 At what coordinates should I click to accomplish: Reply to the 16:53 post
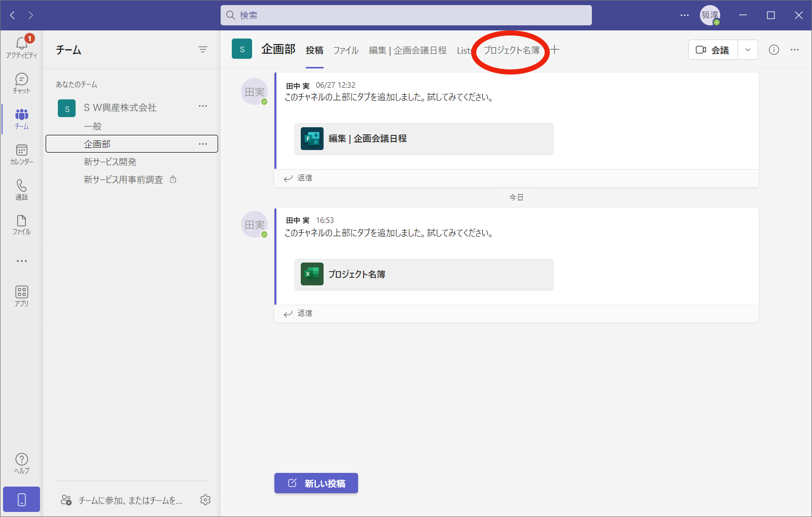298,313
